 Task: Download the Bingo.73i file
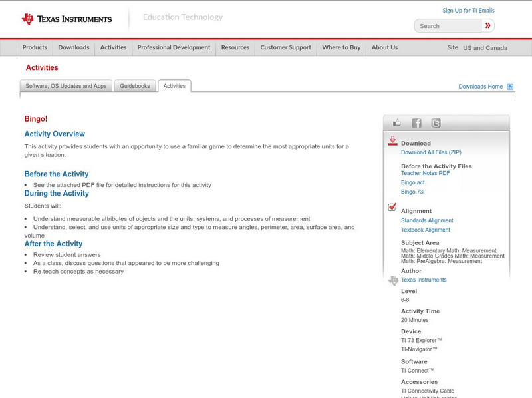(412, 192)
